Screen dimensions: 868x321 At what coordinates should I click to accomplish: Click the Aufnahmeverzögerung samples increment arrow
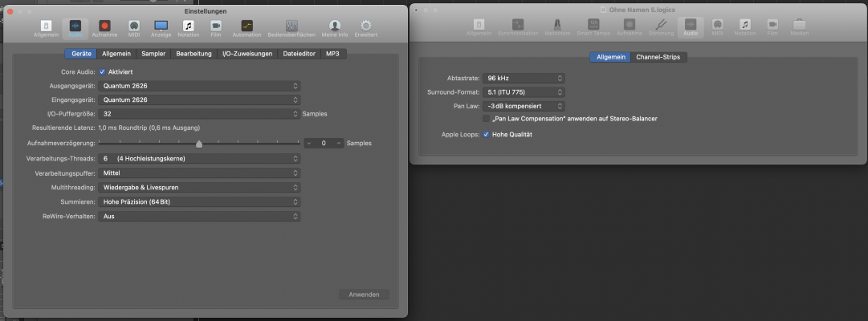340,144
